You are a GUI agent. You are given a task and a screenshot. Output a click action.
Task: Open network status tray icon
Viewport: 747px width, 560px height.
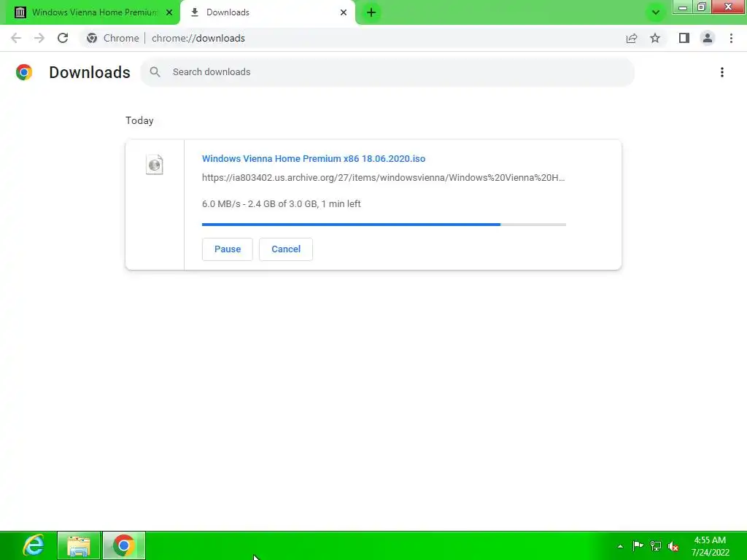pos(656,545)
